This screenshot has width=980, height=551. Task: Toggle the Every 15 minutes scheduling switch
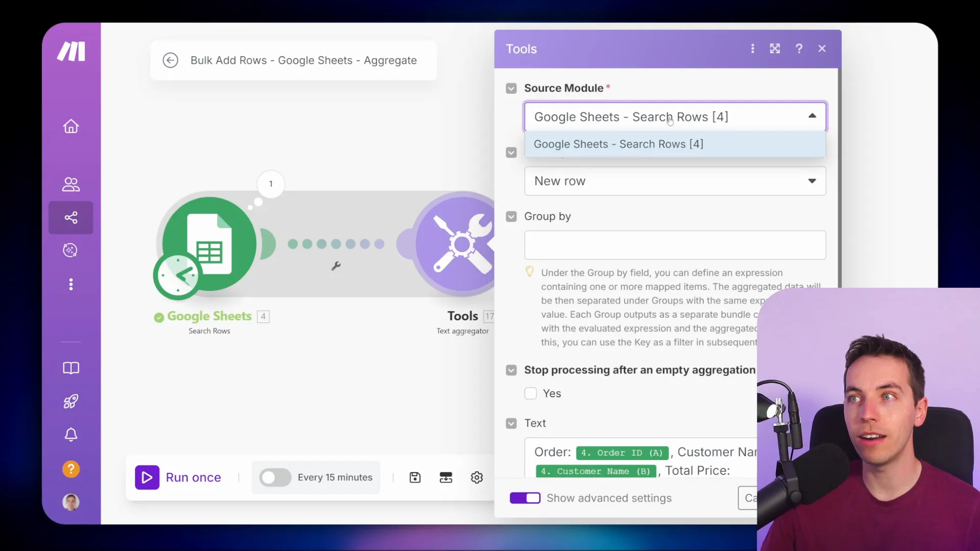pos(275,478)
